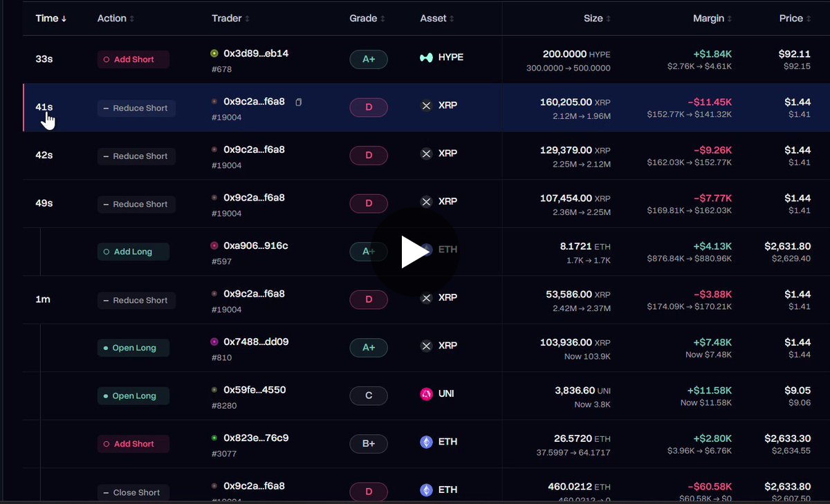Sort the table by Action column
This screenshot has height=504, width=830.
[116, 19]
